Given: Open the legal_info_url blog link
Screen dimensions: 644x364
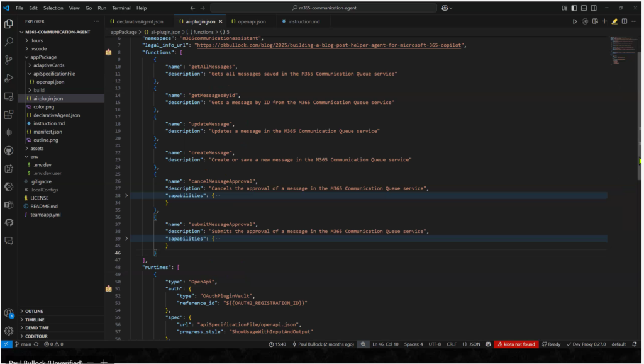Looking at the screenshot, I should click(329, 45).
